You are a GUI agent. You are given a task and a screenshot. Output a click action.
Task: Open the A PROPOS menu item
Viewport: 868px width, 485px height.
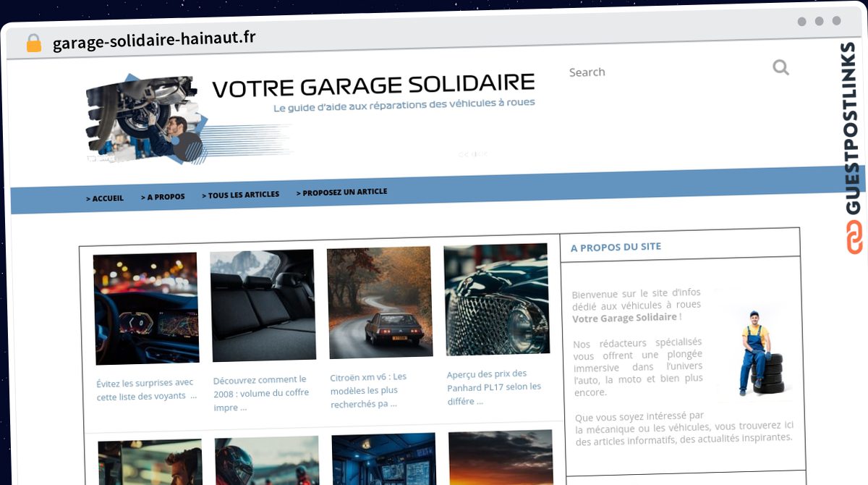coord(163,197)
